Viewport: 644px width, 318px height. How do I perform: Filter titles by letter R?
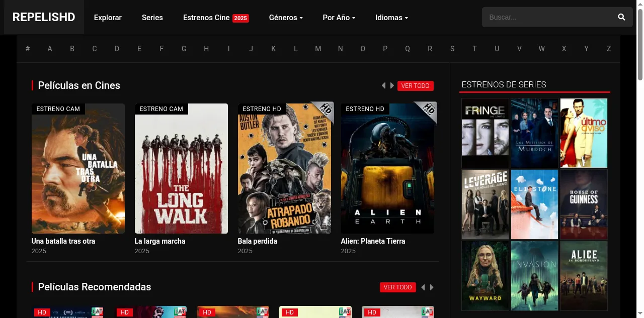430,49
